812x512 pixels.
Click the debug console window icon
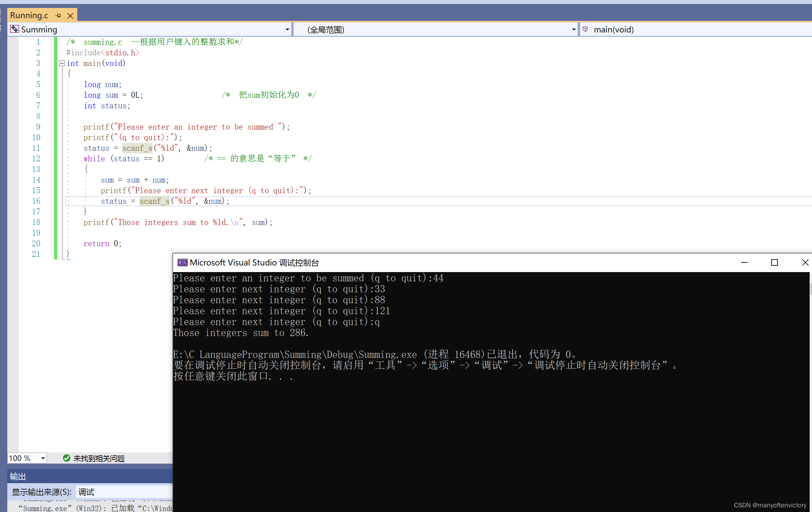(182, 262)
